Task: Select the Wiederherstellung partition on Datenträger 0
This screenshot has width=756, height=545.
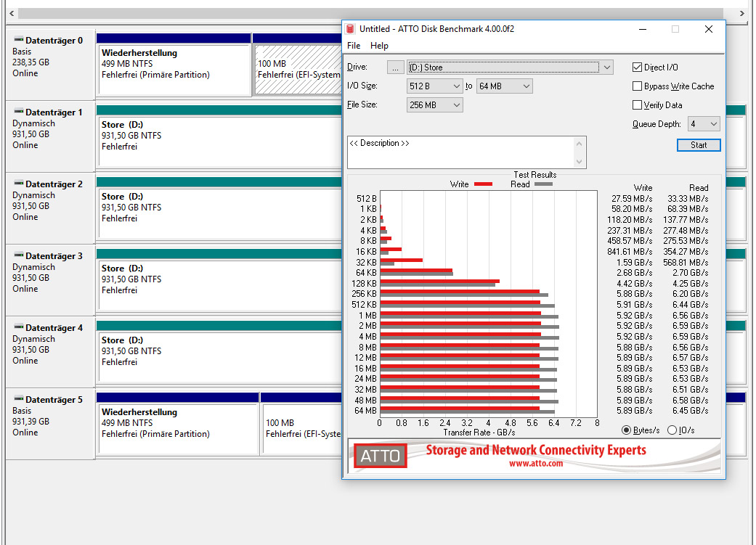Action: click(174, 70)
